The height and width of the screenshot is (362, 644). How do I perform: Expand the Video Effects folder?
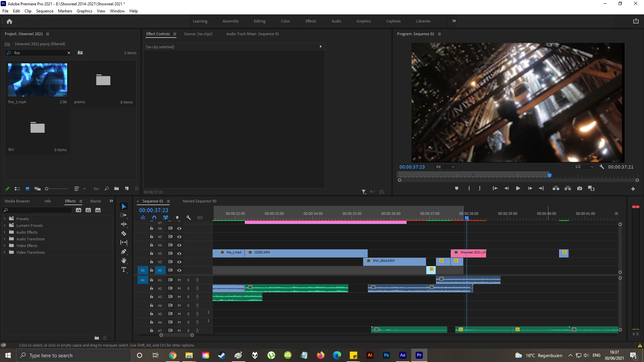click(x=5, y=246)
